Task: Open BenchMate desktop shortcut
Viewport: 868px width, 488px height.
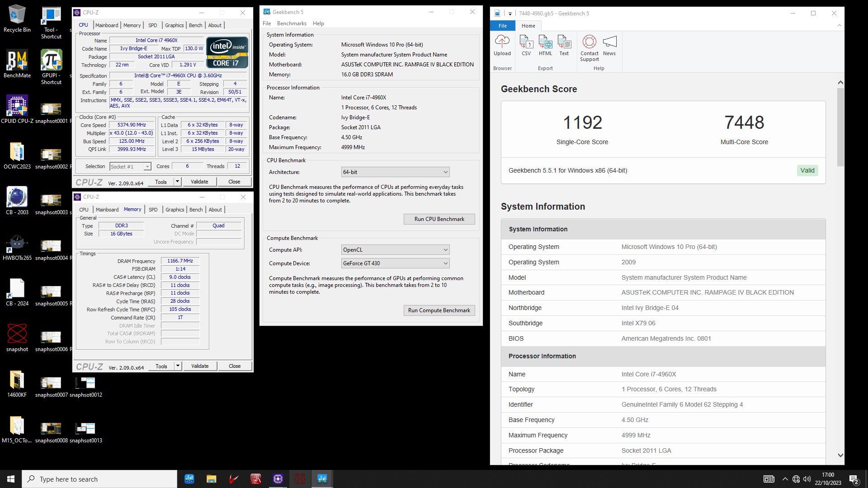Action: coord(17,64)
